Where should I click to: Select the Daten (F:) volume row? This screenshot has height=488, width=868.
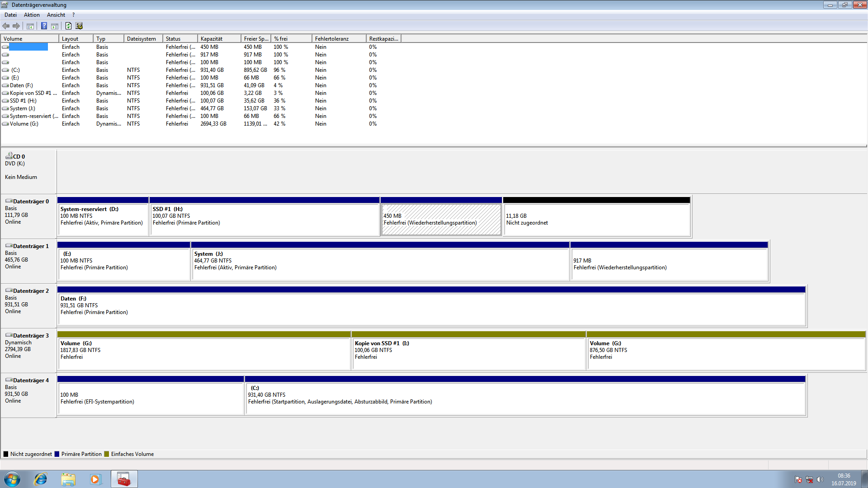point(21,85)
